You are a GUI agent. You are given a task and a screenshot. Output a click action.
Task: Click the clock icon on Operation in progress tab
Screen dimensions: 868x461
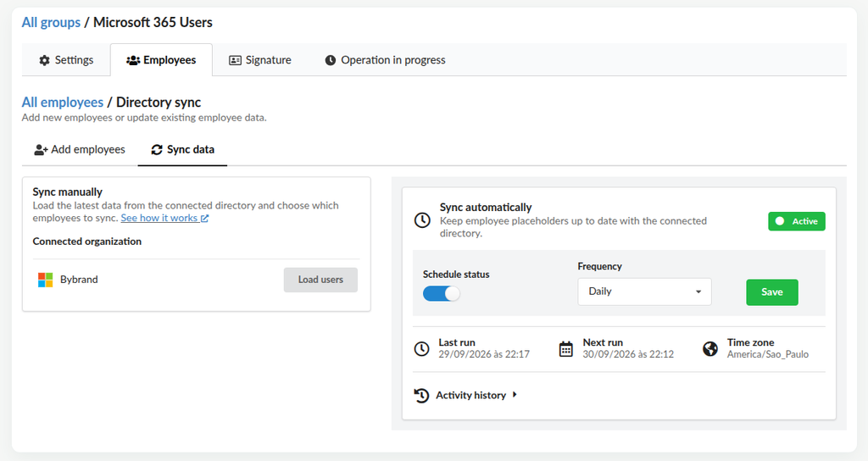pyautogui.click(x=331, y=60)
